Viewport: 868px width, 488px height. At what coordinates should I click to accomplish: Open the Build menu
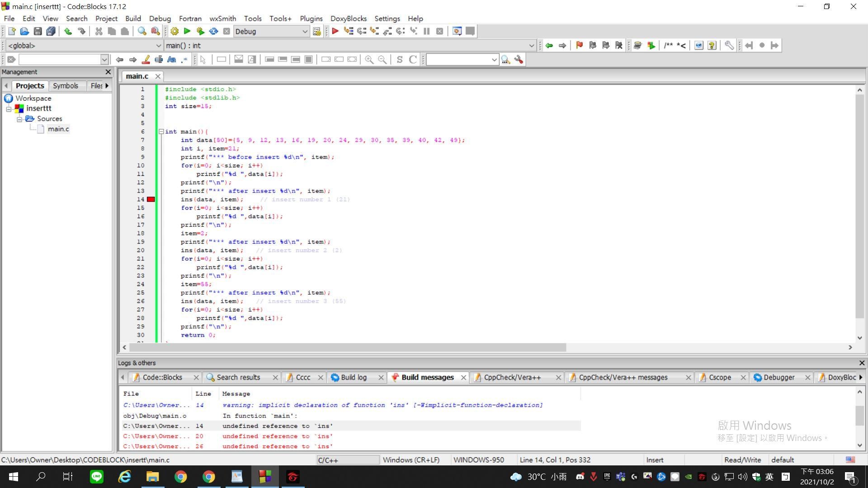(133, 19)
